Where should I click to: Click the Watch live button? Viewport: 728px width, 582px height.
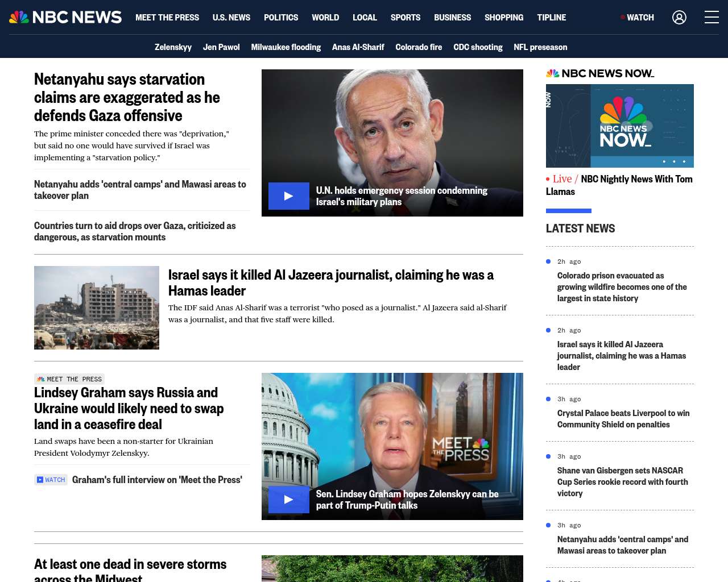coord(637,18)
